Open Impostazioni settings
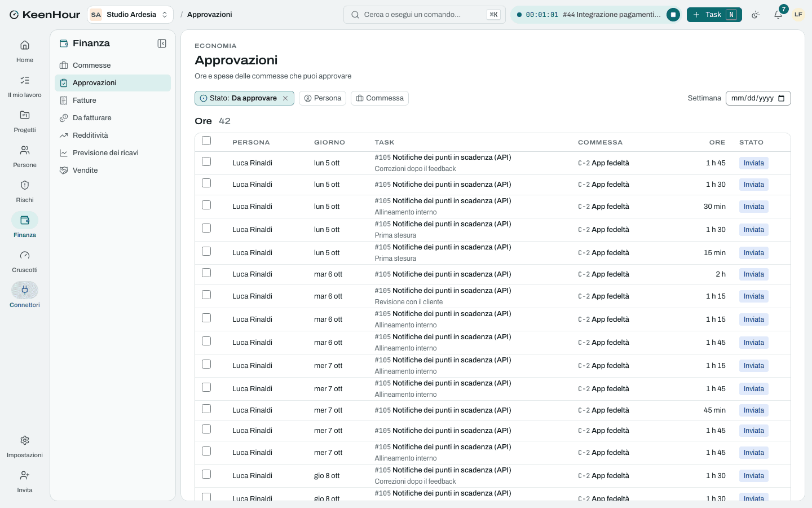 point(25,446)
